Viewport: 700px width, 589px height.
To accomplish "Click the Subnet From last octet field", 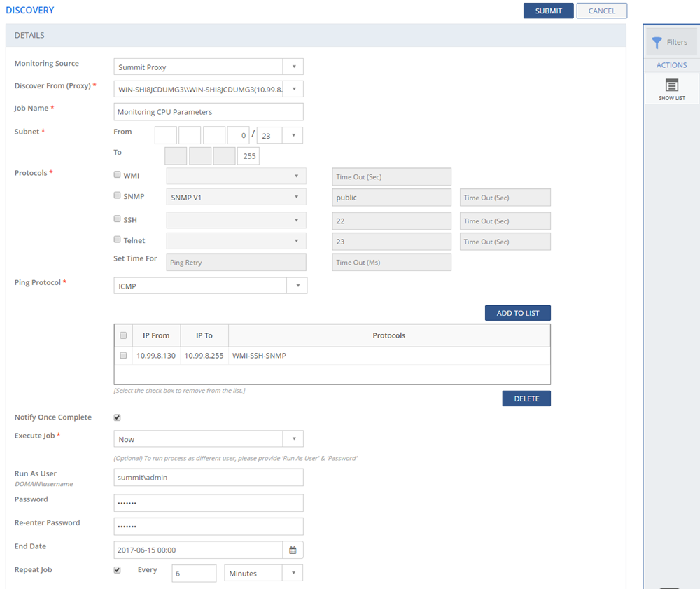I will [x=238, y=135].
